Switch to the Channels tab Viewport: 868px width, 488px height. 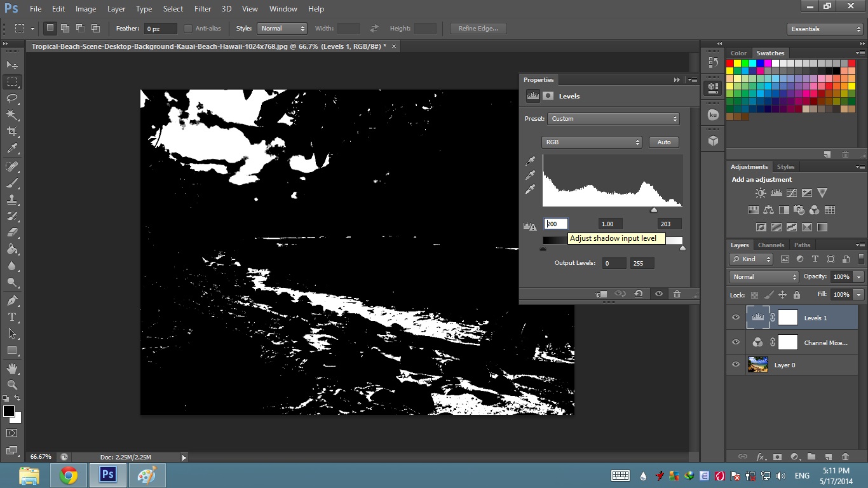pyautogui.click(x=771, y=245)
